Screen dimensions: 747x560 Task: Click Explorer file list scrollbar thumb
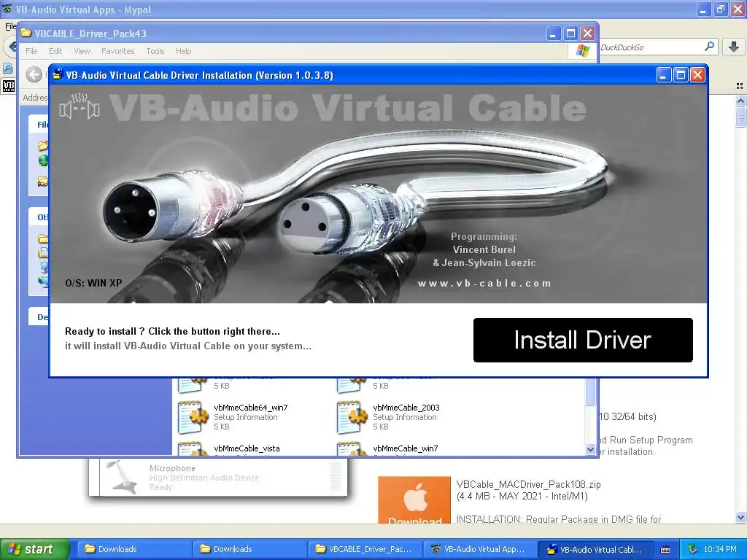591,392
